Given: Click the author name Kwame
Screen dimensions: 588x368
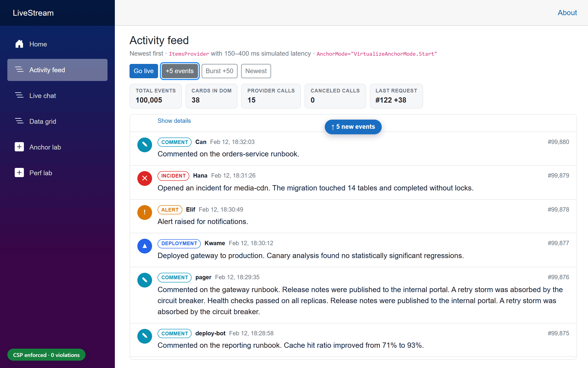Looking at the screenshot, I should coord(215,243).
